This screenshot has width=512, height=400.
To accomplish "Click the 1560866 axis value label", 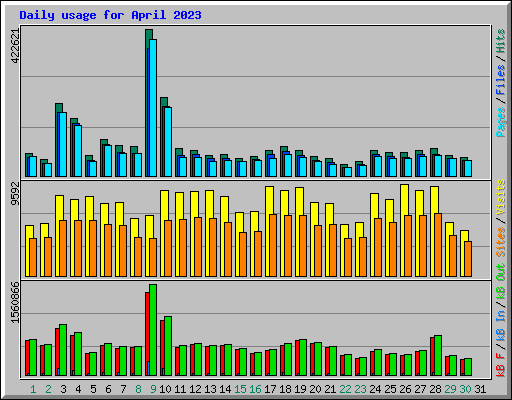I will [x=15, y=302].
